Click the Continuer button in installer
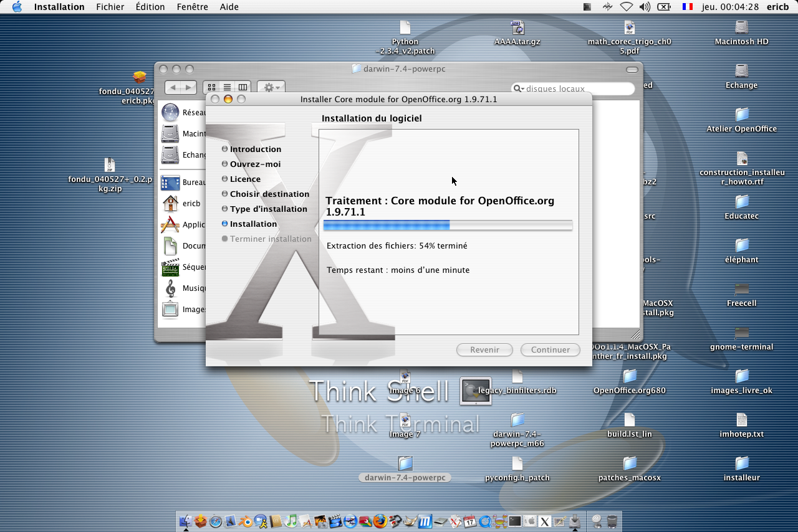The height and width of the screenshot is (532, 798). coord(550,349)
